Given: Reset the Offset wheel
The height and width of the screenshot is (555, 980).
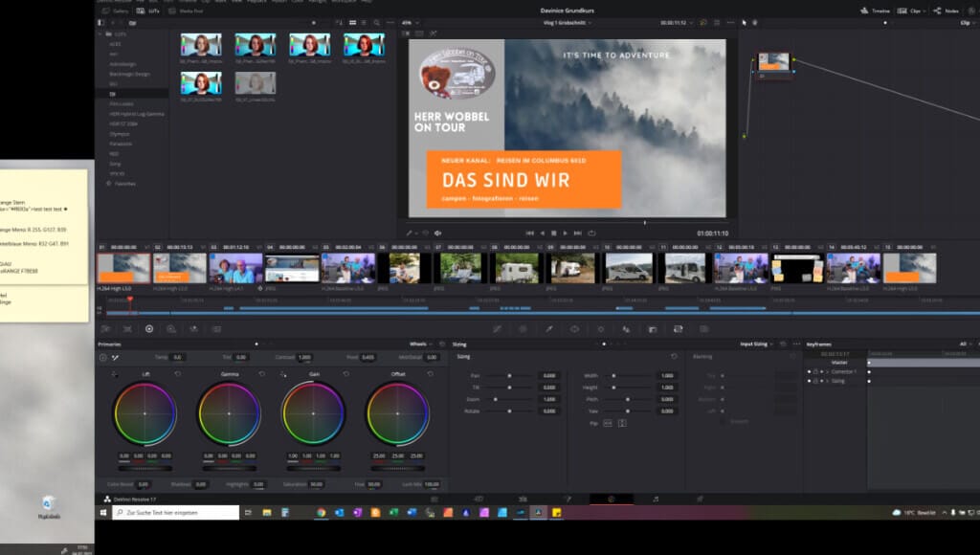Looking at the screenshot, I should 430,374.
